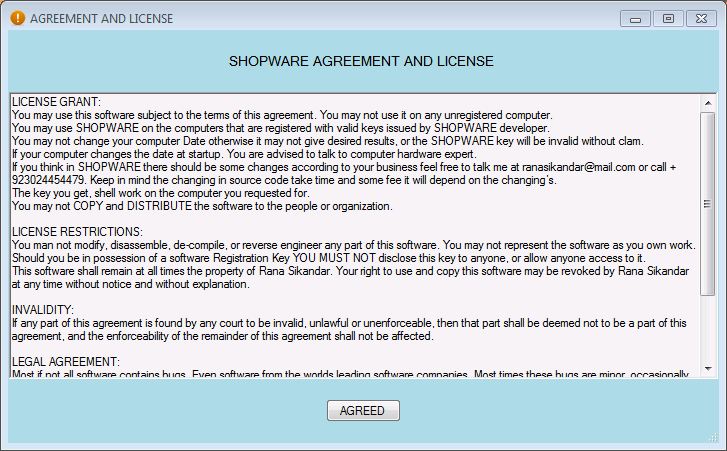Image resolution: width=727 pixels, height=451 pixels.
Task: Click the AGREED button
Action: click(x=363, y=411)
